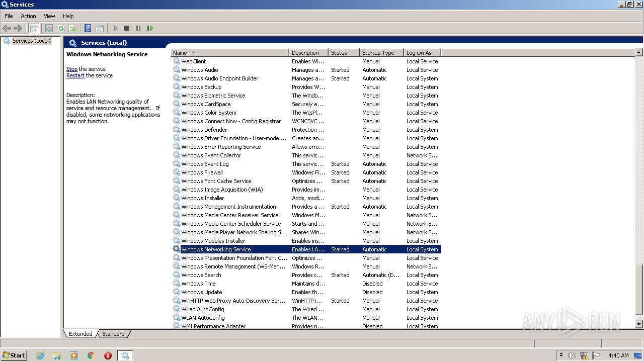
Task: Switch to the Standard tab
Action: pos(113,334)
